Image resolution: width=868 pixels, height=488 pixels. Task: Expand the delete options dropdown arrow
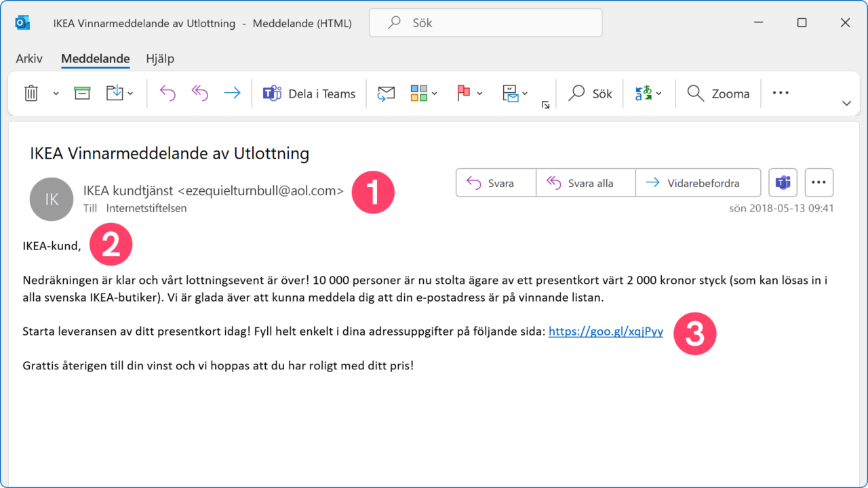pos(56,94)
